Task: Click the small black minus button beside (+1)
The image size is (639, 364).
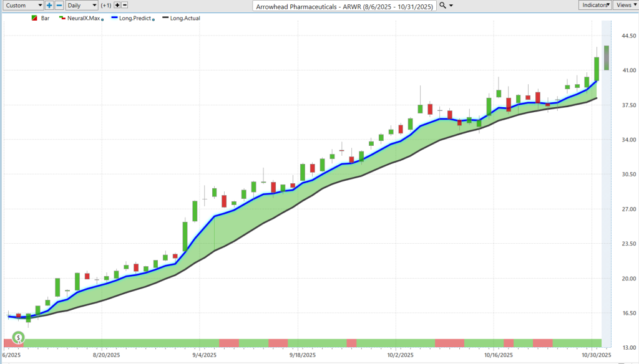Action: click(x=125, y=5)
